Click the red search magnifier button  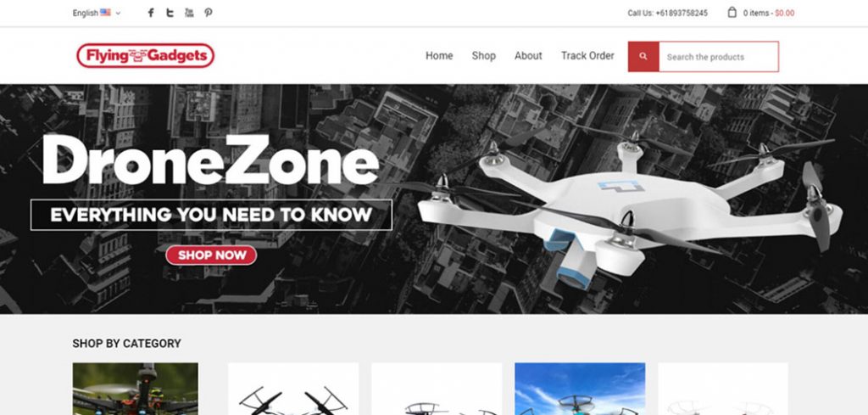[x=643, y=57]
